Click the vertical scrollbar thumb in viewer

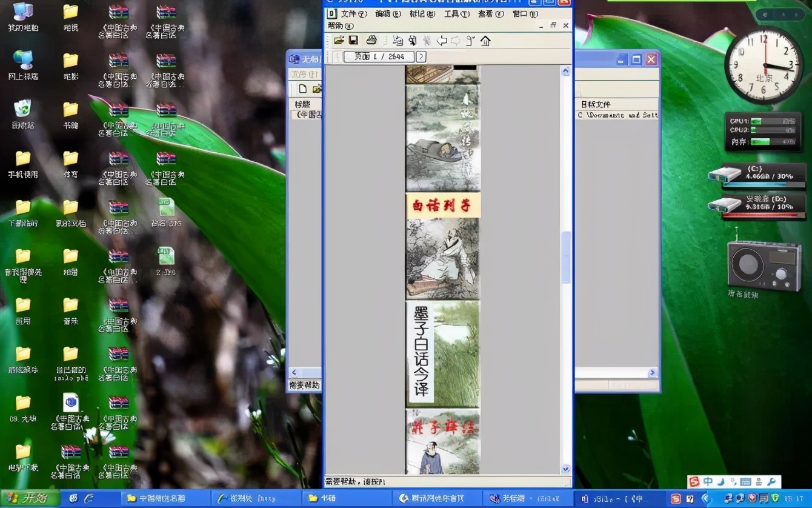566,257
